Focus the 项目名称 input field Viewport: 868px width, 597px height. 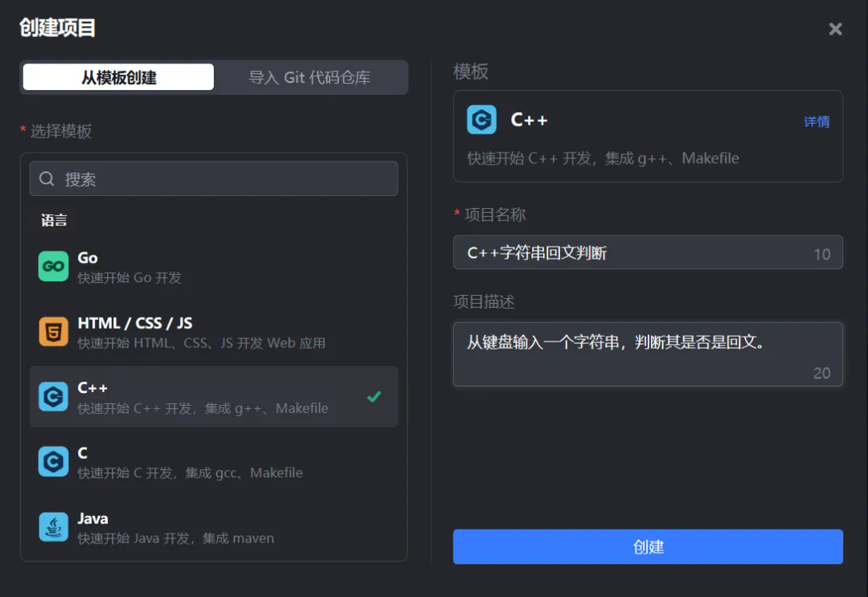[x=635, y=253]
